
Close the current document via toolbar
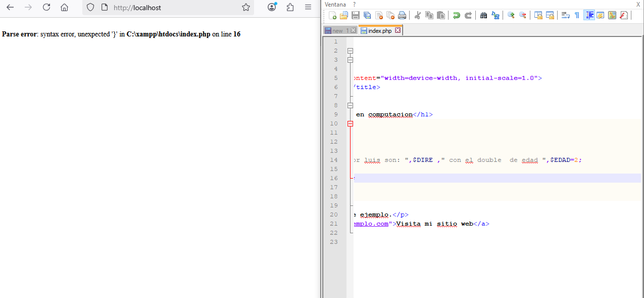pyautogui.click(x=379, y=15)
